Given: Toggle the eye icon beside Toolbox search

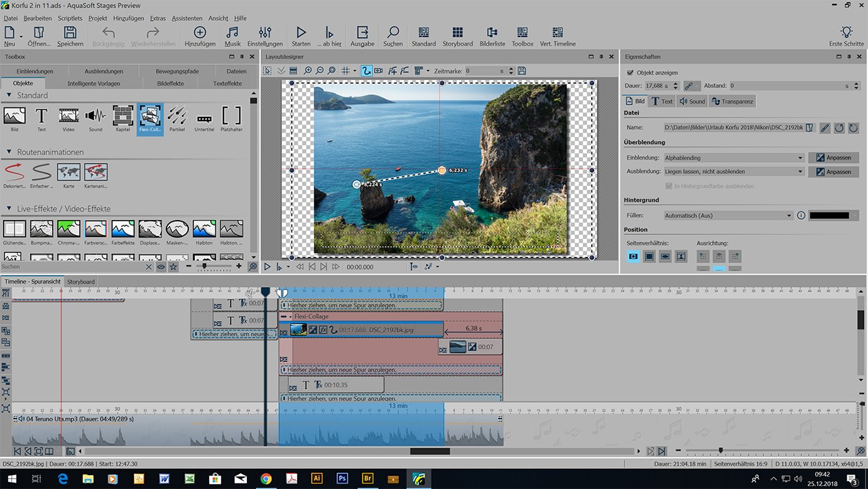Looking at the screenshot, I should click(161, 267).
